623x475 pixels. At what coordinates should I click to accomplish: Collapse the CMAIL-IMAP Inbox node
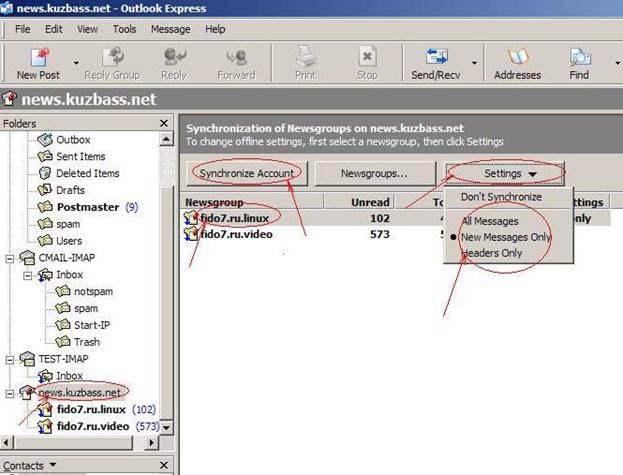[x=27, y=276]
